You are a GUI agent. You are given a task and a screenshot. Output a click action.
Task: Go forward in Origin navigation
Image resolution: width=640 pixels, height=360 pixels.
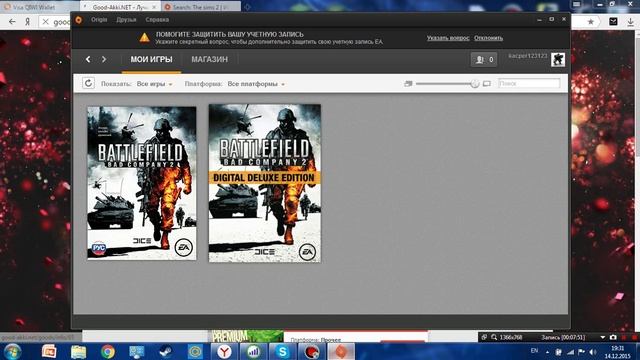tap(104, 59)
